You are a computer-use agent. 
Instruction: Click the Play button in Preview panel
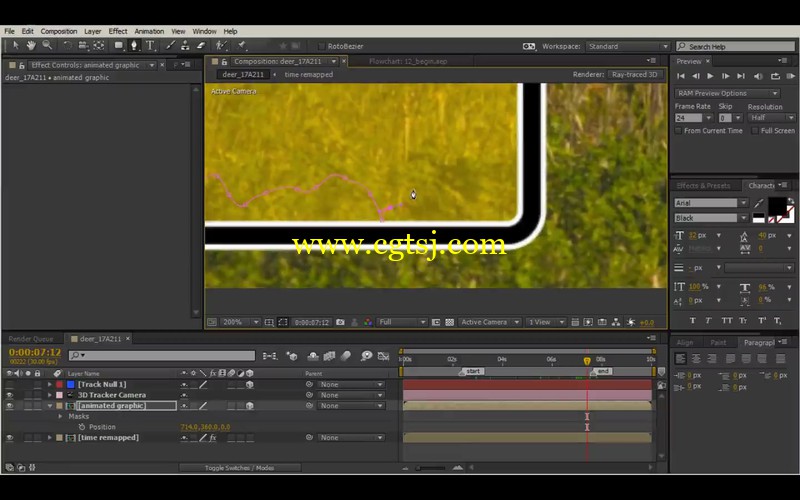pos(710,76)
